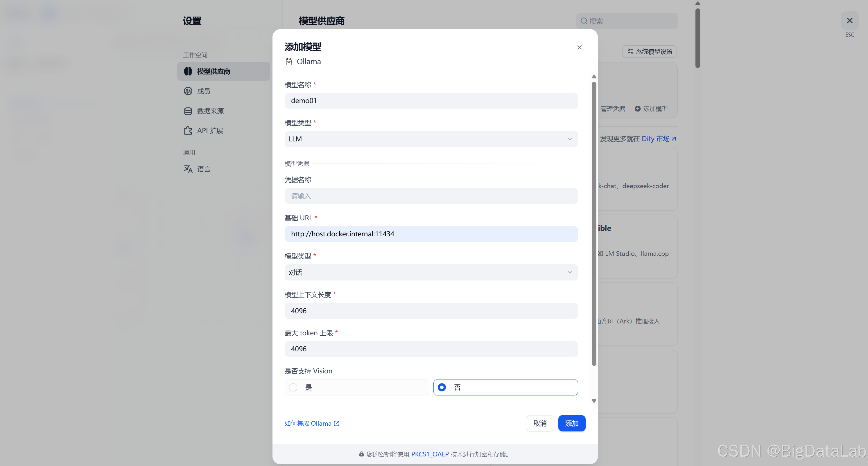Click the 添加 button to add model
The width and height of the screenshot is (868, 466).
pyautogui.click(x=571, y=423)
